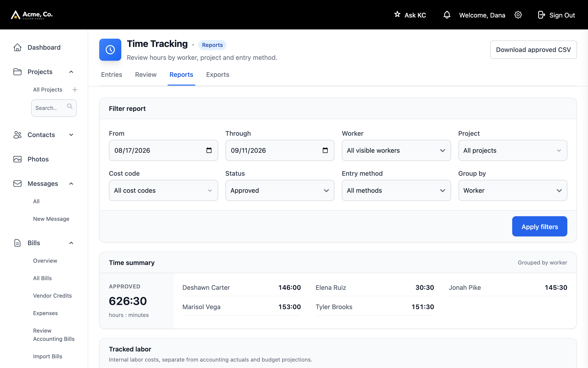Click Download approved CSV button

click(x=533, y=50)
